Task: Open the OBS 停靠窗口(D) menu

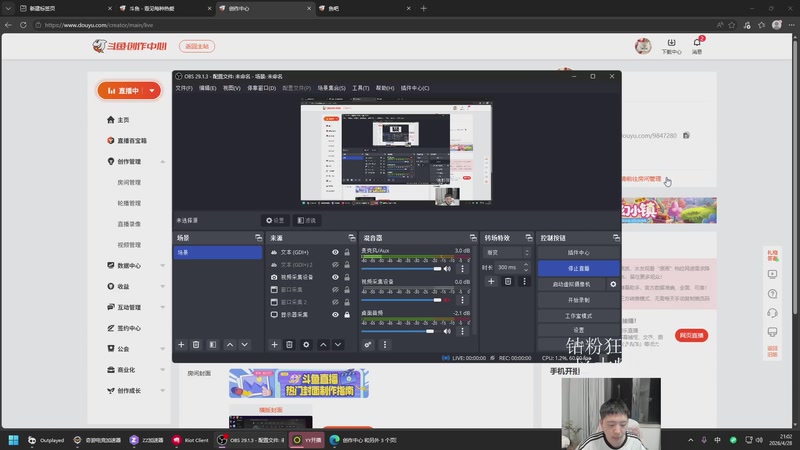Action: (x=262, y=88)
